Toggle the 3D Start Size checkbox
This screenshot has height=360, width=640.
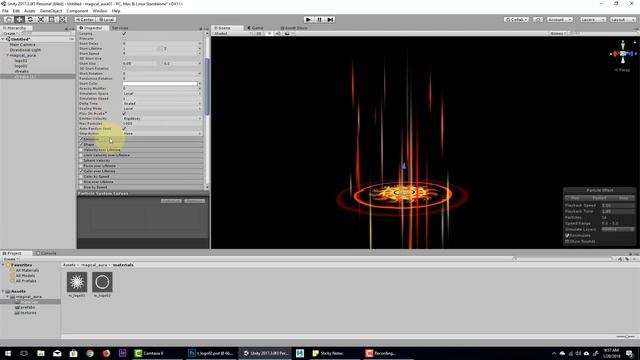pos(124,58)
